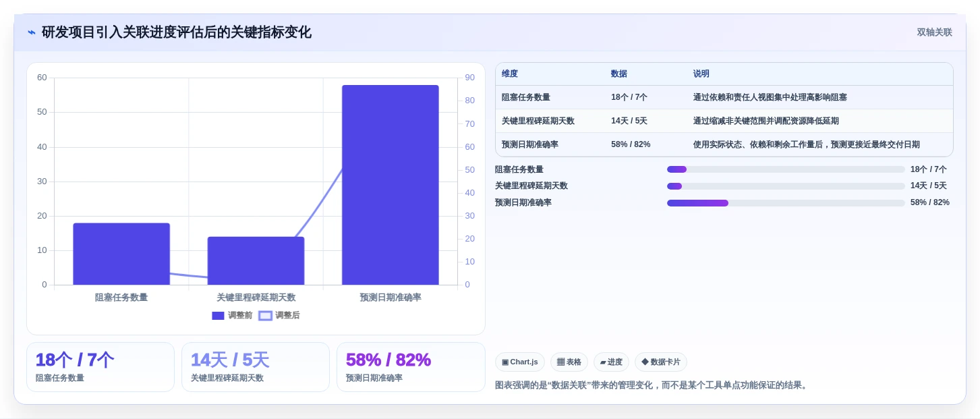Click the 58% / 82% progress value
Image resolution: width=980 pixels, height=419 pixels.
click(x=930, y=202)
